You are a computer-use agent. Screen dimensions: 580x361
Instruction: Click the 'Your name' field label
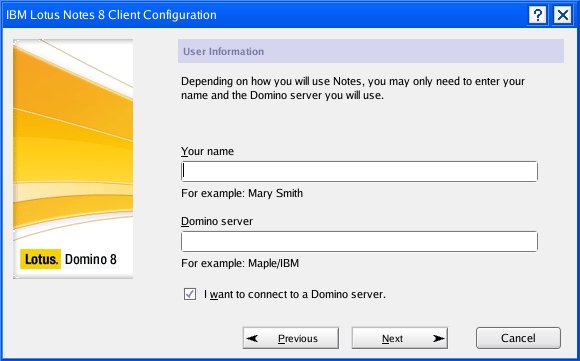(208, 151)
